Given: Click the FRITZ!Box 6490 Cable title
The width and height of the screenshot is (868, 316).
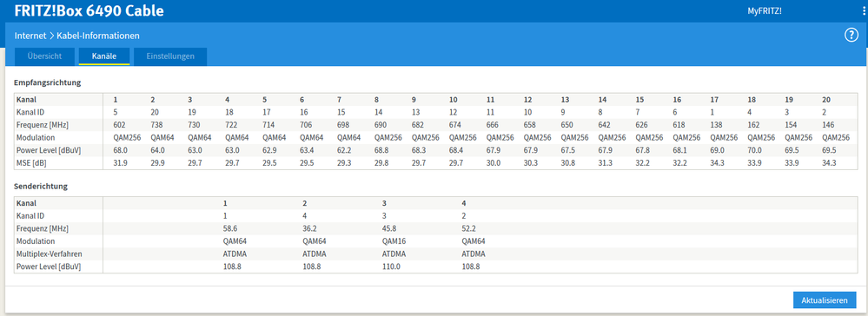Looking at the screenshot, I should pyautogui.click(x=89, y=11).
